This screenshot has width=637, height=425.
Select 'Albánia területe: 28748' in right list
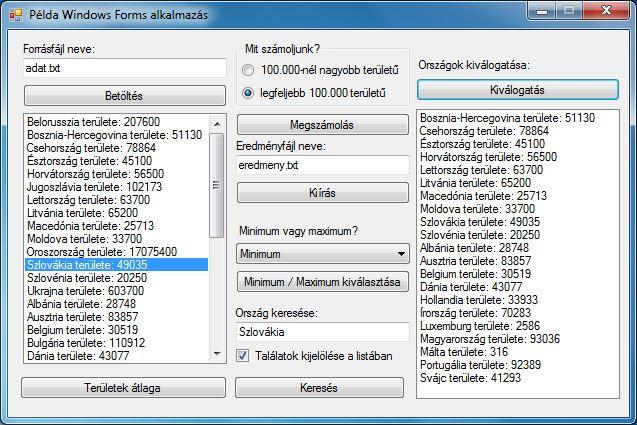(x=518, y=248)
